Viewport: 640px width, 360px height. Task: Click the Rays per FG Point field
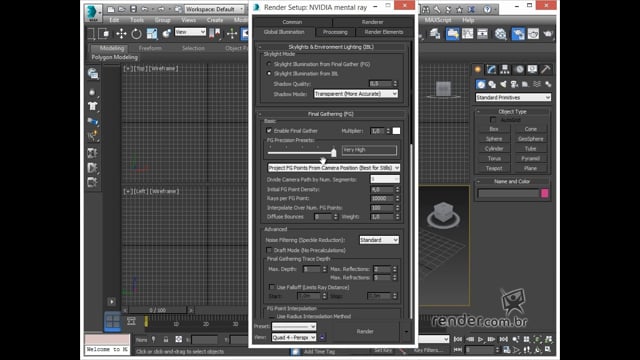tap(382, 198)
